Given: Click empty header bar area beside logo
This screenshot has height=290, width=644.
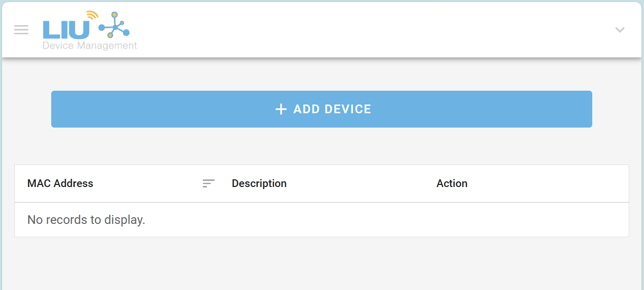Looking at the screenshot, I should (359, 30).
